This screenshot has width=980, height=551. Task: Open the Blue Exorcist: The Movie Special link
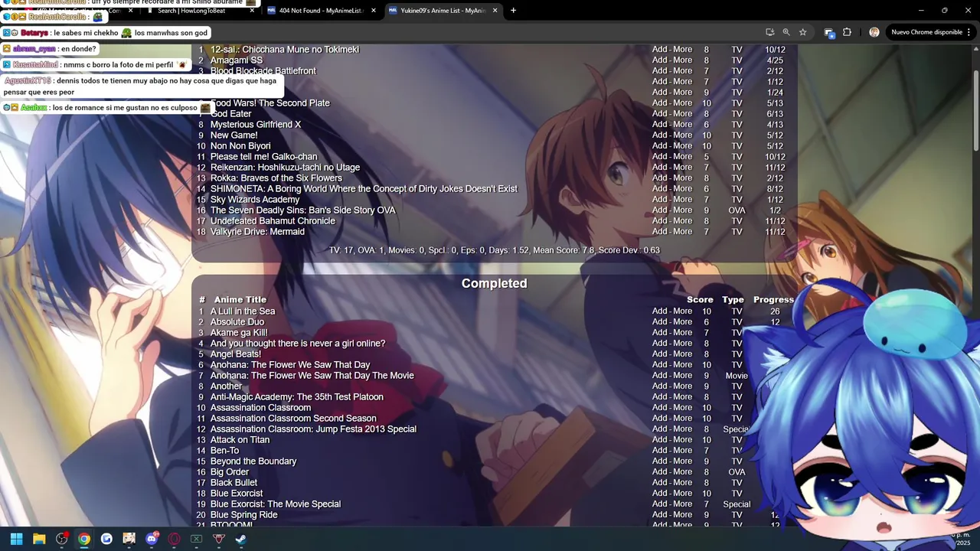coord(276,504)
